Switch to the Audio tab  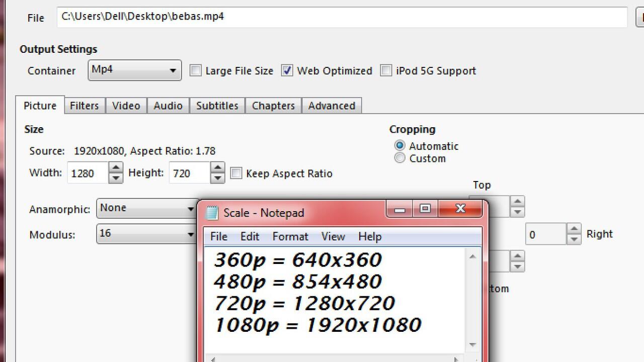point(168,106)
